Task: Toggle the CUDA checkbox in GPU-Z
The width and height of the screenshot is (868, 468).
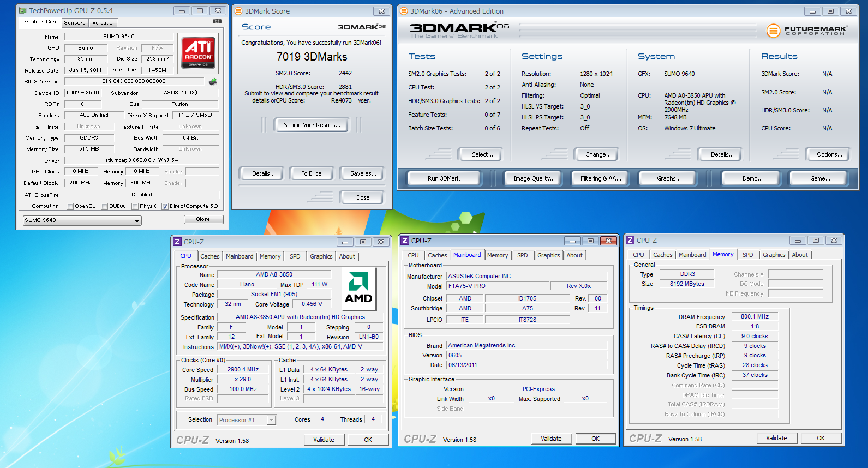Action: coord(104,206)
